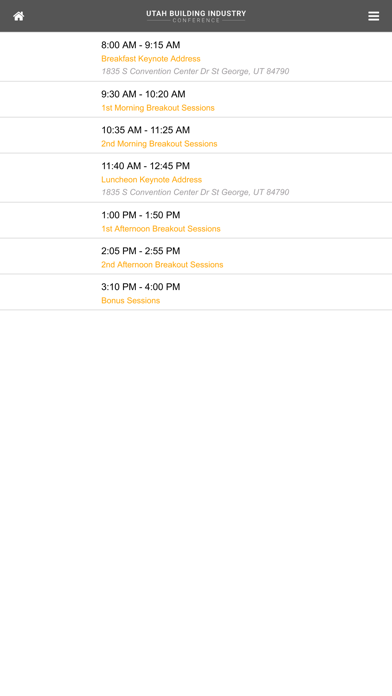Image resolution: width=392 pixels, height=696 pixels.
Task: Open Luncheon Keynote Address session
Action: click(x=151, y=180)
